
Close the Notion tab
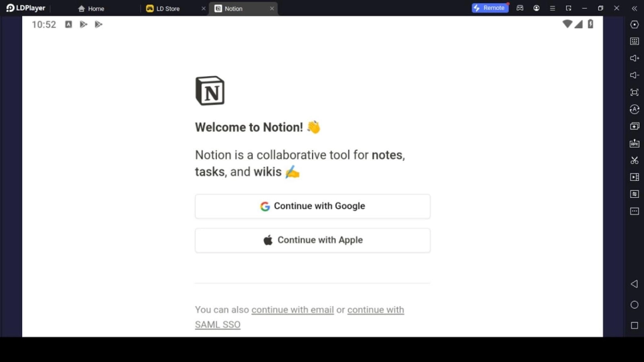pyautogui.click(x=272, y=8)
